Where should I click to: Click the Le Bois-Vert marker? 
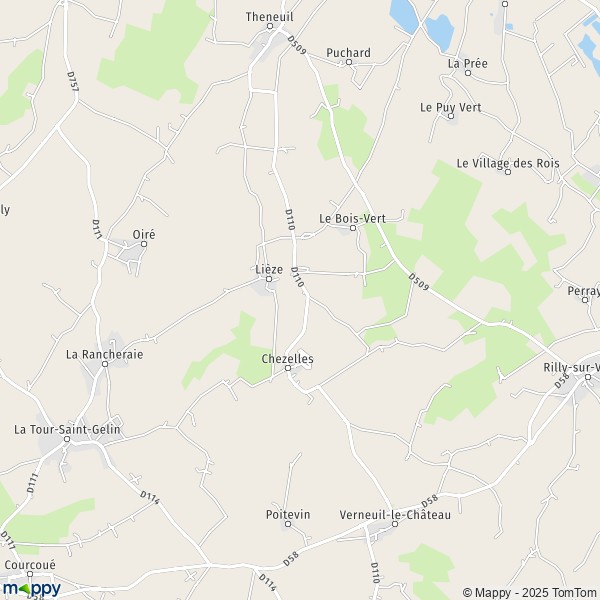pos(353,228)
